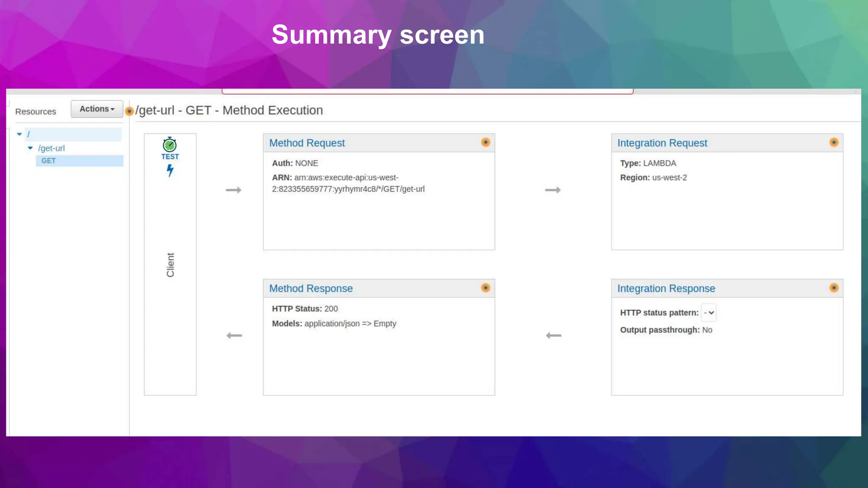Click orange hint dot on Integration Response header
The image size is (868, 488).
tap(834, 288)
